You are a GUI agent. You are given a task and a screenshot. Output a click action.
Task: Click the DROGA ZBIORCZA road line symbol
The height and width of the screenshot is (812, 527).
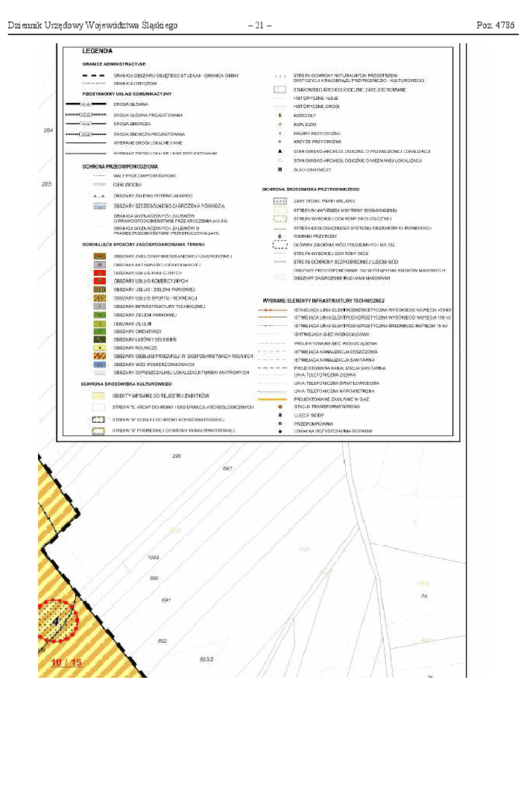click(x=86, y=125)
